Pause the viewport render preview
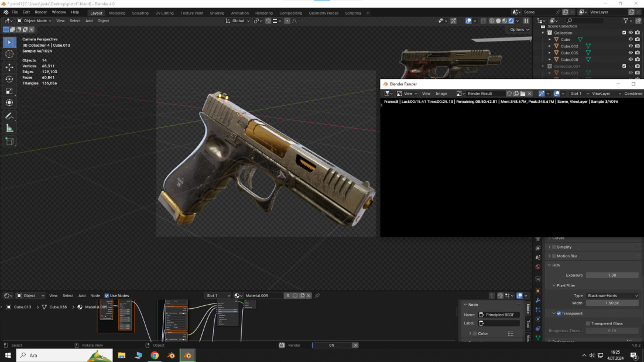The width and height of the screenshot is (644, 362). 526,21
